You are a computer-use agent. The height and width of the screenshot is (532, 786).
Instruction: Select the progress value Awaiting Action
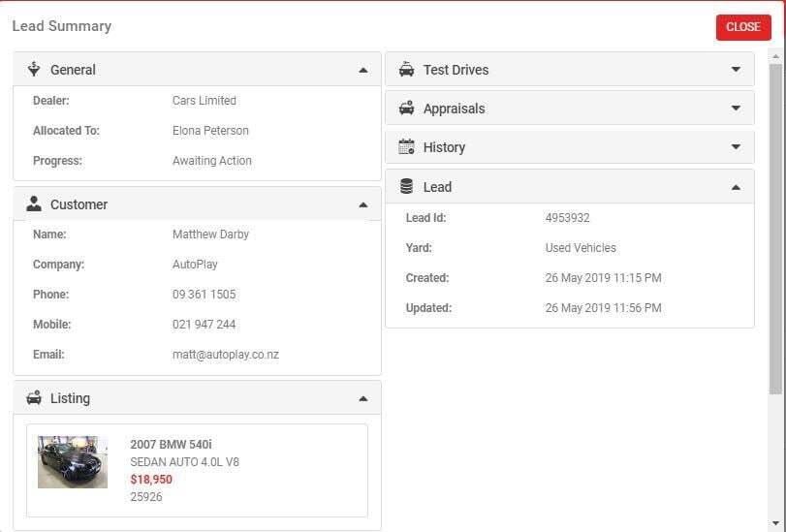212,161
